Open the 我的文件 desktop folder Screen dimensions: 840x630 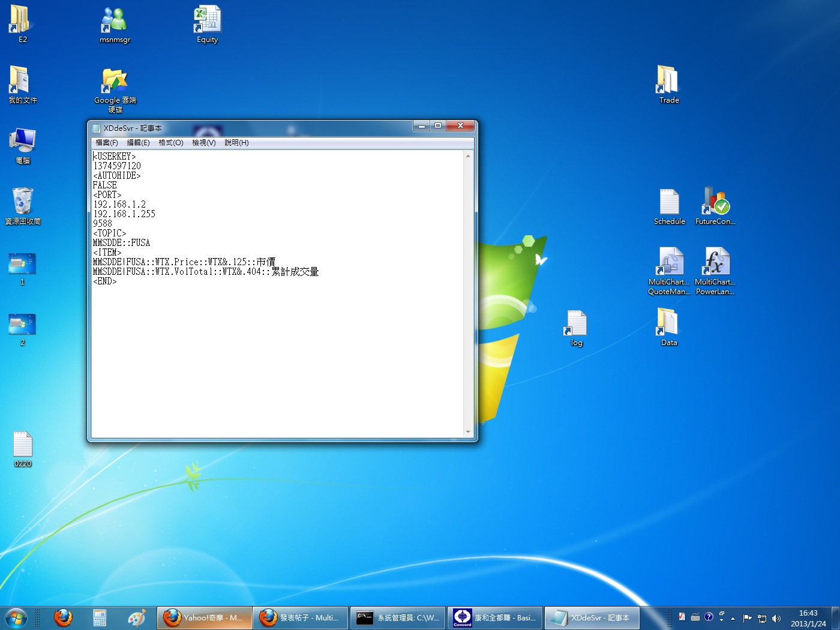click(22, 84)
